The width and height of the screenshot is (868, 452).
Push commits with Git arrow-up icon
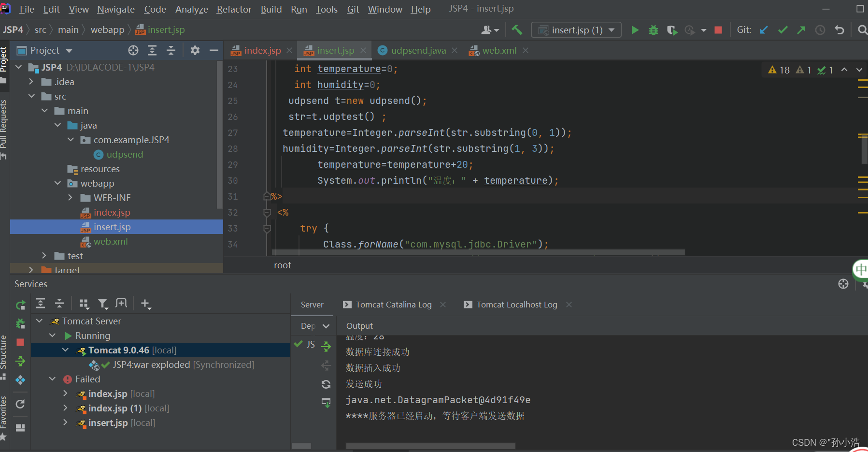click(x=801, y=30)
